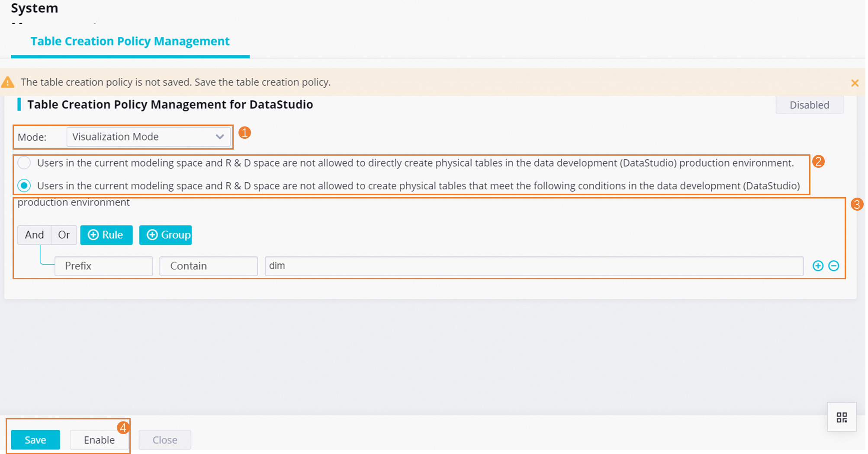Select the radio for conditional table creation restriction
Viewport: 868px width, 454px height.
click(24, 186)
